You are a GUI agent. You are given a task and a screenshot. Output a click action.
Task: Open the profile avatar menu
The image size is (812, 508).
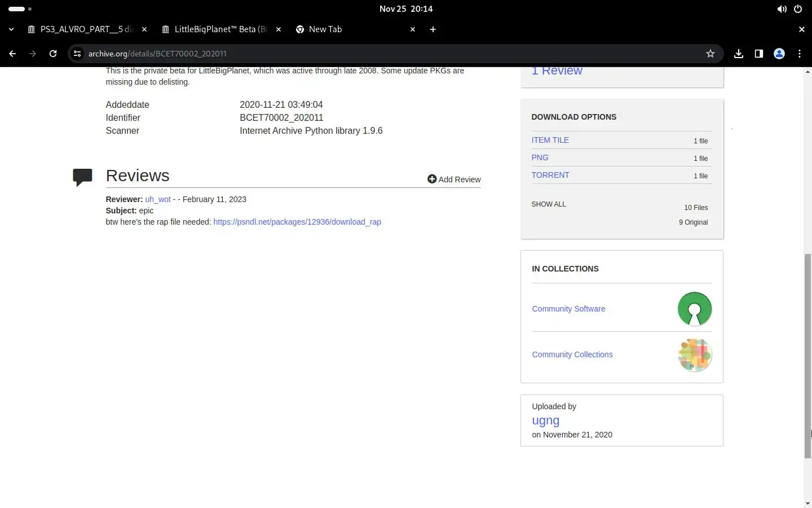pyautogui.click(x=779, y=54)
